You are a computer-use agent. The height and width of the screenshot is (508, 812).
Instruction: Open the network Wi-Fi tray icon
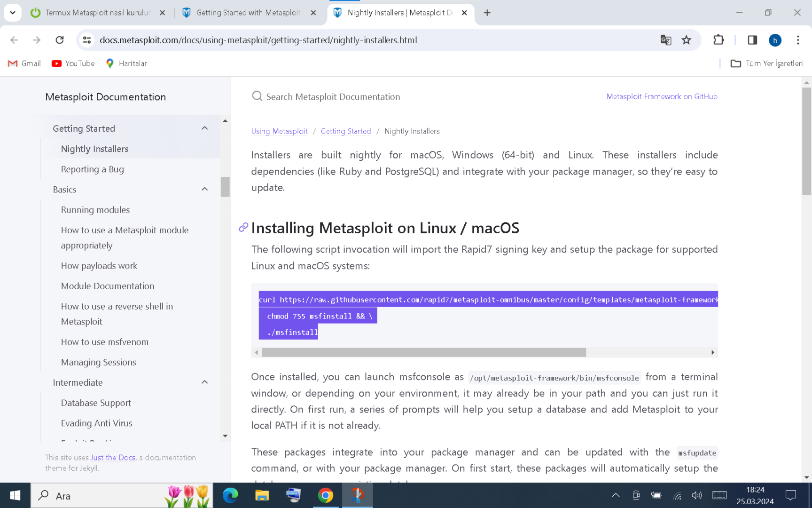[x=677, y=495]
